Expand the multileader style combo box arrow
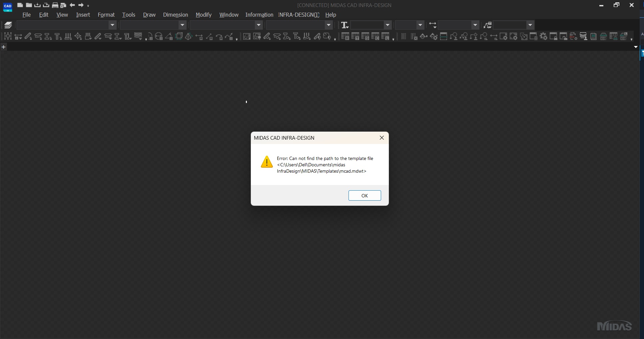644x339 pixels. tap(530, 25)
